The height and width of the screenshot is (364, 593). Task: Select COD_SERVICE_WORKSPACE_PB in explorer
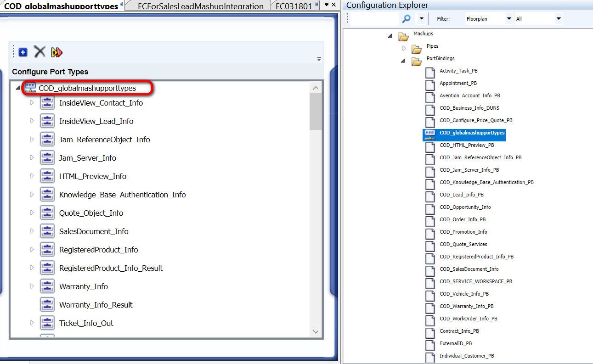[x=476, y=281]
